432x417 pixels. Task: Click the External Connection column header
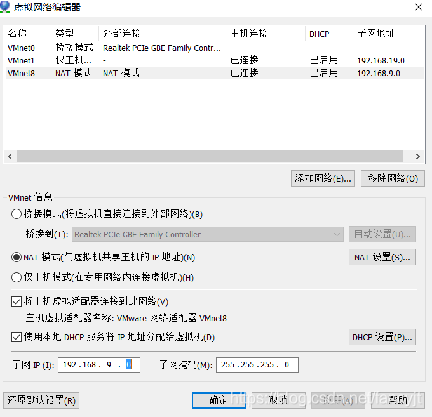tap(122, 33)
